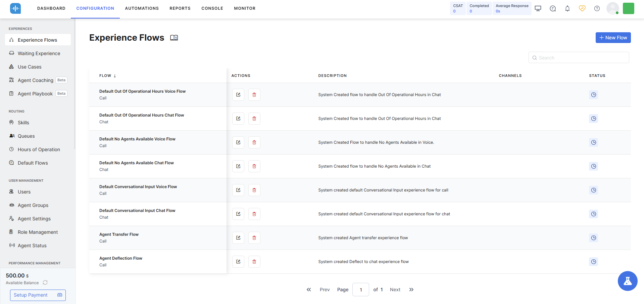Open Default Flows in sidebar
The width and height of the screenshot is (644, 304).
(x=38, y=163)
